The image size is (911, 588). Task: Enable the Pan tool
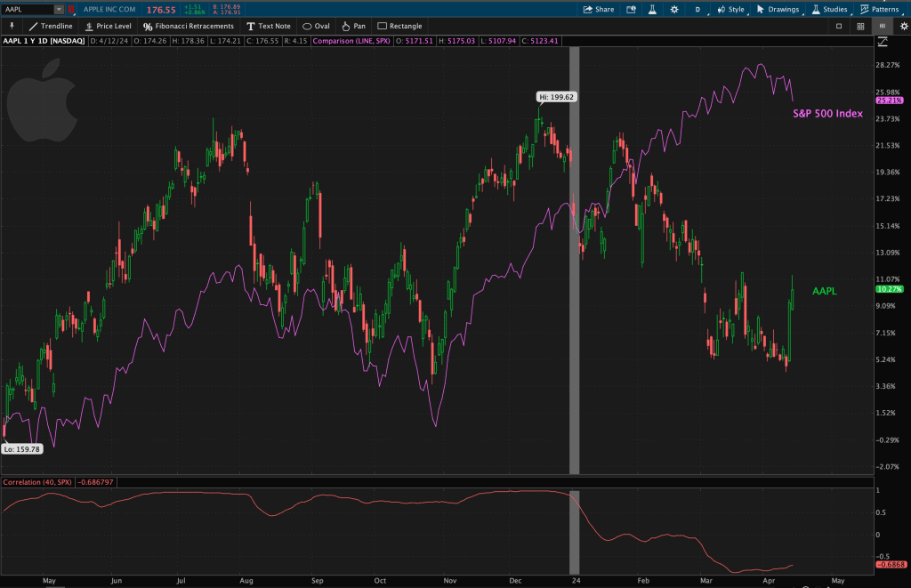click(353, 26)
